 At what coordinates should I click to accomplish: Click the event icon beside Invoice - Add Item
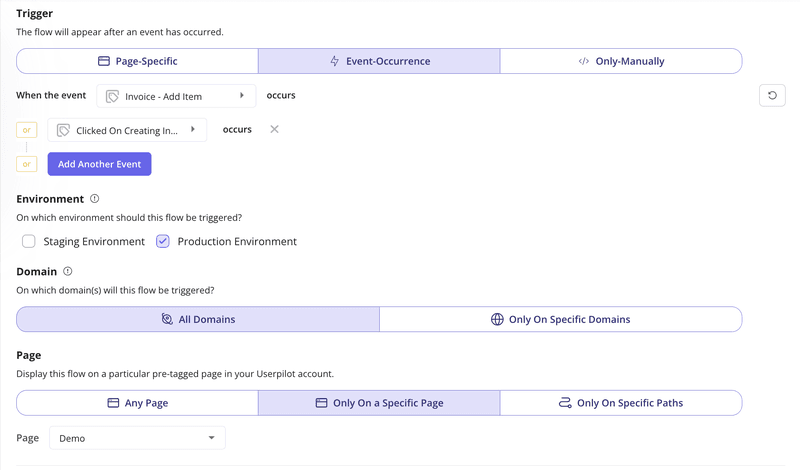[113, 96]
